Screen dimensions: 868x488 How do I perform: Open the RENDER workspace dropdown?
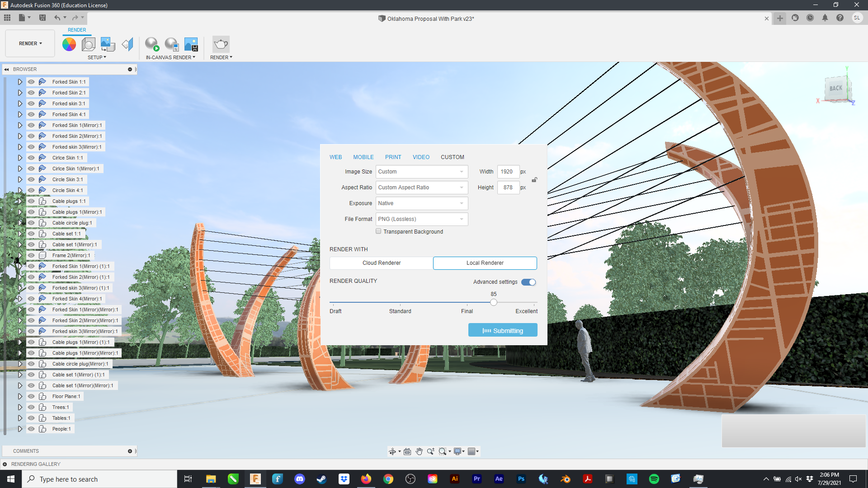(30, 43)
